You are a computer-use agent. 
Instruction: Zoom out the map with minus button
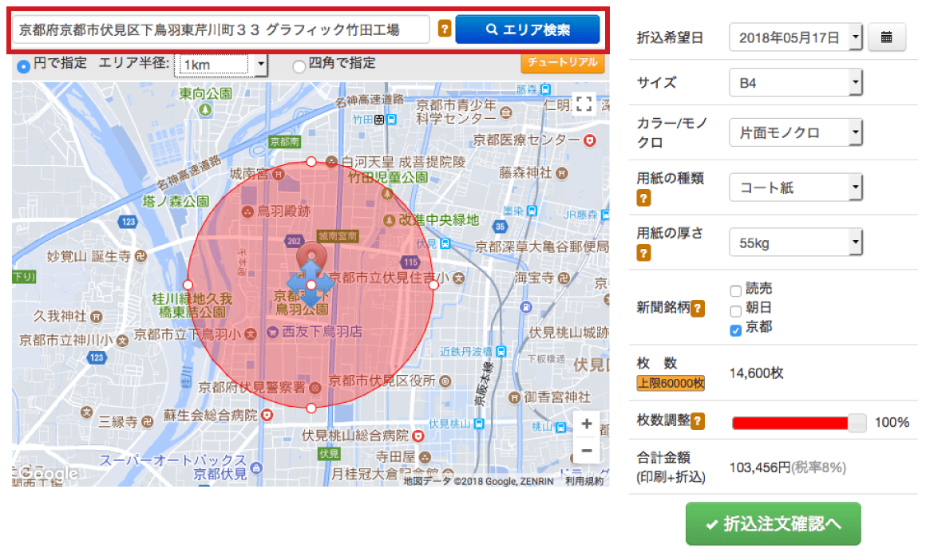pyautogui.click(x=587, y=451)
